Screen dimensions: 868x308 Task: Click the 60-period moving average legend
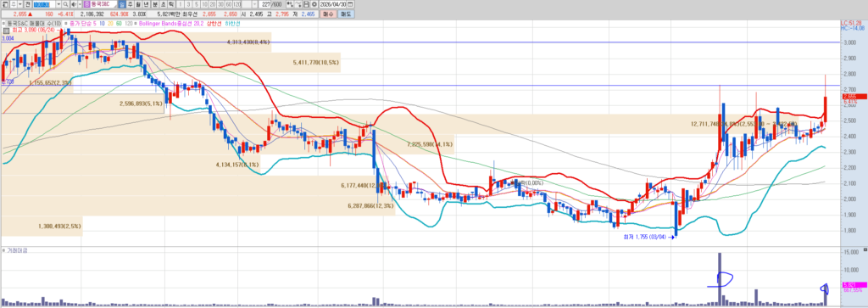(x=119, y=23)
